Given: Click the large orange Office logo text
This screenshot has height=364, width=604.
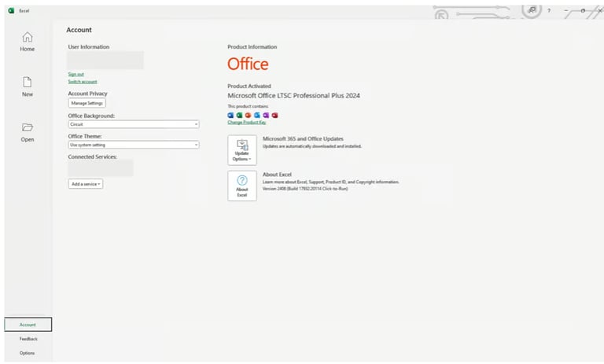Looking at the screenshot, I should [x=248, y=64].
